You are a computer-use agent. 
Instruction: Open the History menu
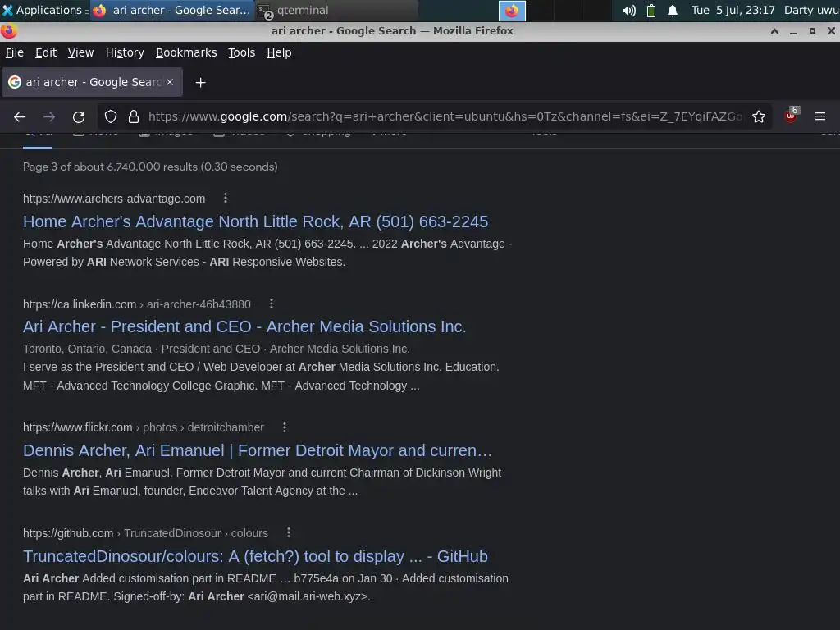tap(125, 52)
